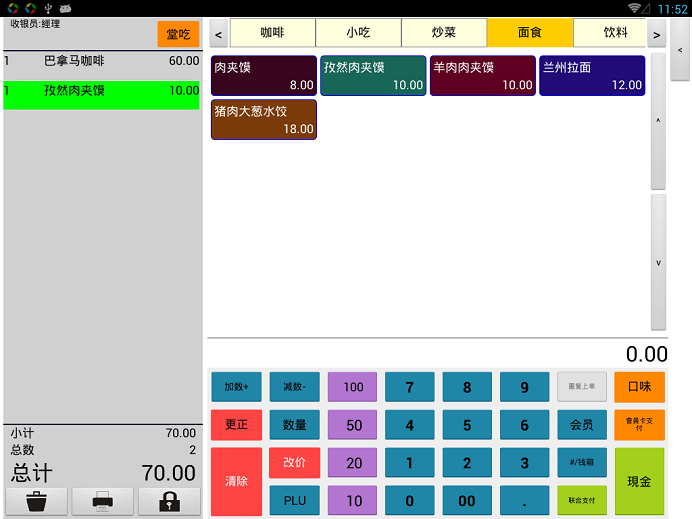
Task: Click the printer icon to print receipt
Action: [102, 500]
